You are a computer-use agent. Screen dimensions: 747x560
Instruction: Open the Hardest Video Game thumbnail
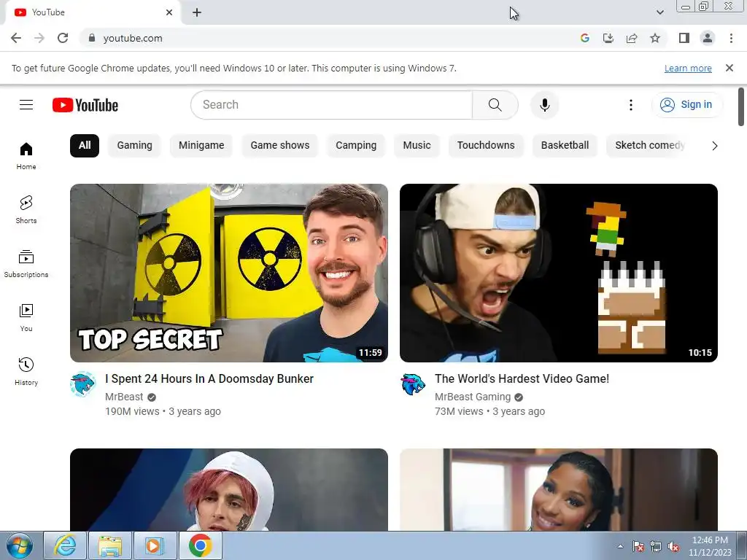coord(558,273)
